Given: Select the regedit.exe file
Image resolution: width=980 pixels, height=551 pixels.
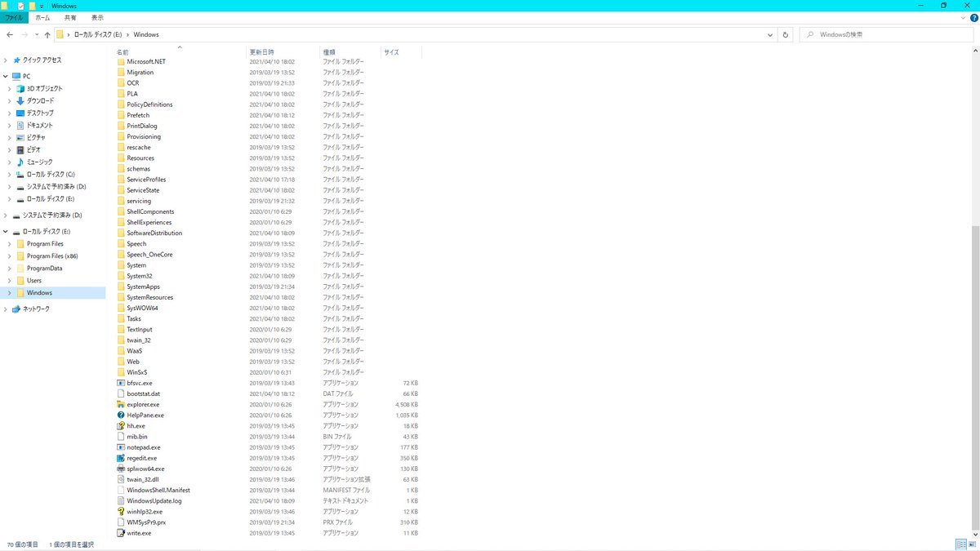Looking at the screenshot, I should point(142,458).
